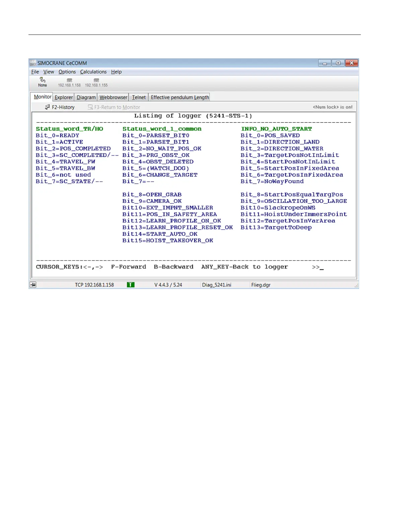Open the View menu
The width and height of the screenshot is (399, 532).
coord(49,72)
